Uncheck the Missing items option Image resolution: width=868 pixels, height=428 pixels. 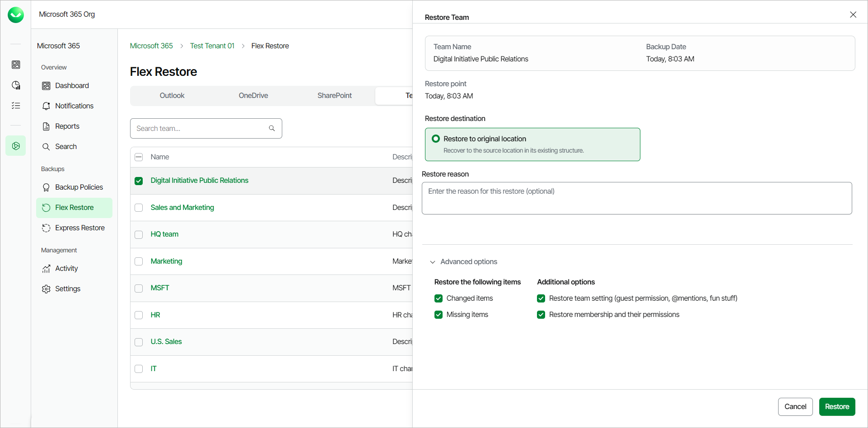pos(439,315)
